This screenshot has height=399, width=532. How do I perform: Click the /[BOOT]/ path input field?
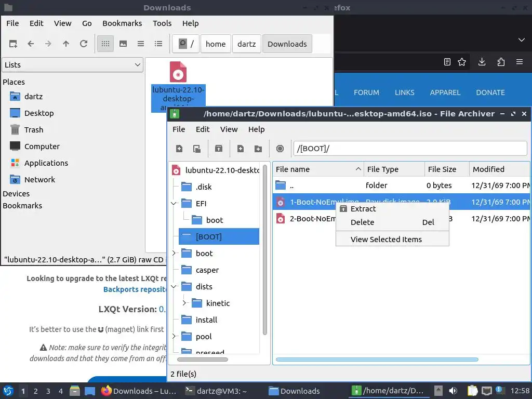point(410,149)
